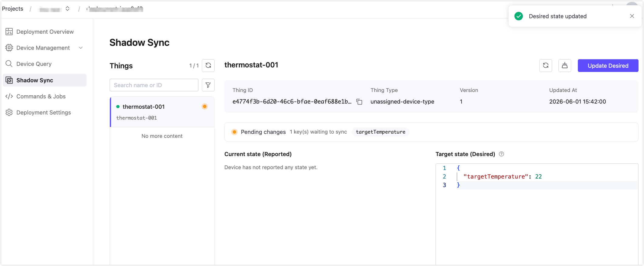Refresh the Things list

(208, 66)
